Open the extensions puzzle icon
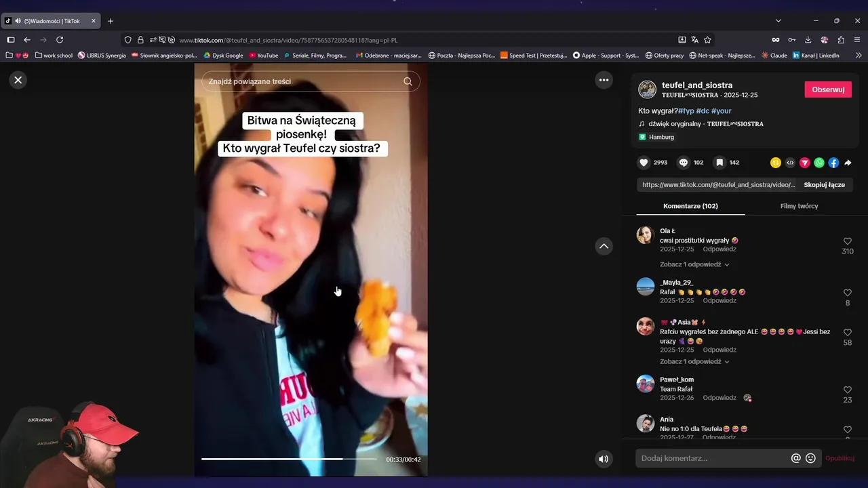868x488 pixels. tap(841, 40)
